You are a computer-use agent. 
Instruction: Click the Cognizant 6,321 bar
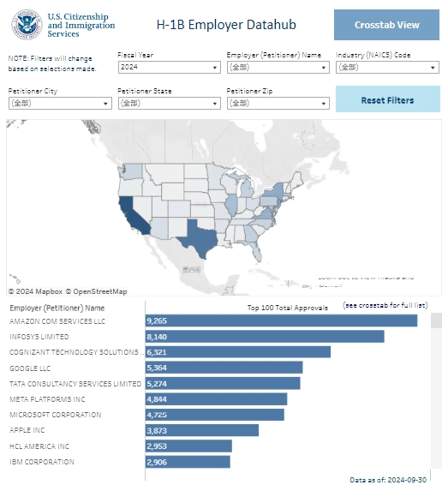pyautogui.click(x=238, y=352)
